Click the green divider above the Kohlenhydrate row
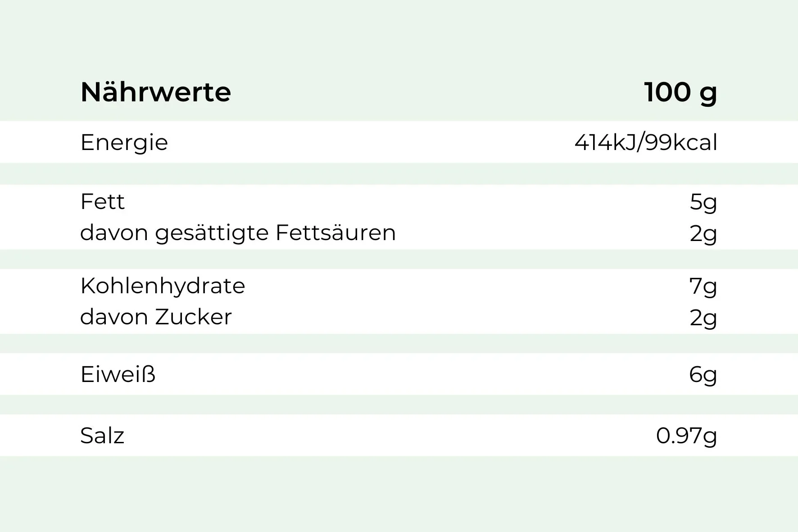 (399, 259)
